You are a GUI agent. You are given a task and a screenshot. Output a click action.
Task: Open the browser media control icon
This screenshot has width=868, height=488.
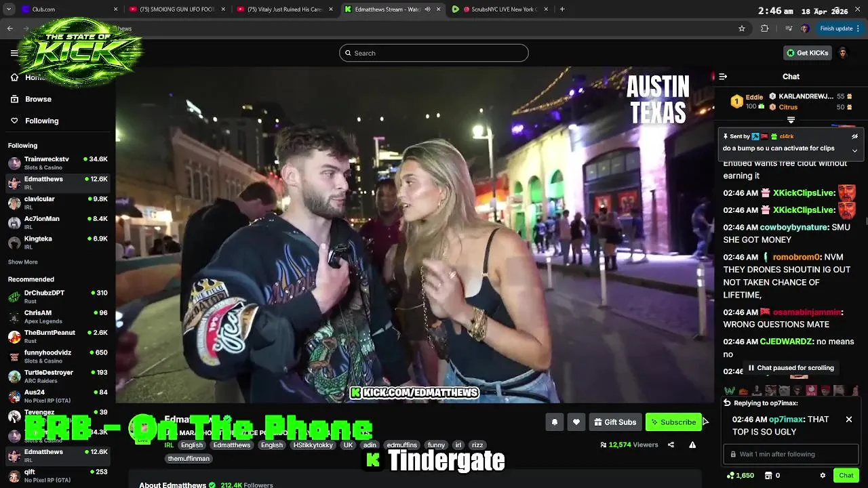(788, 28)
